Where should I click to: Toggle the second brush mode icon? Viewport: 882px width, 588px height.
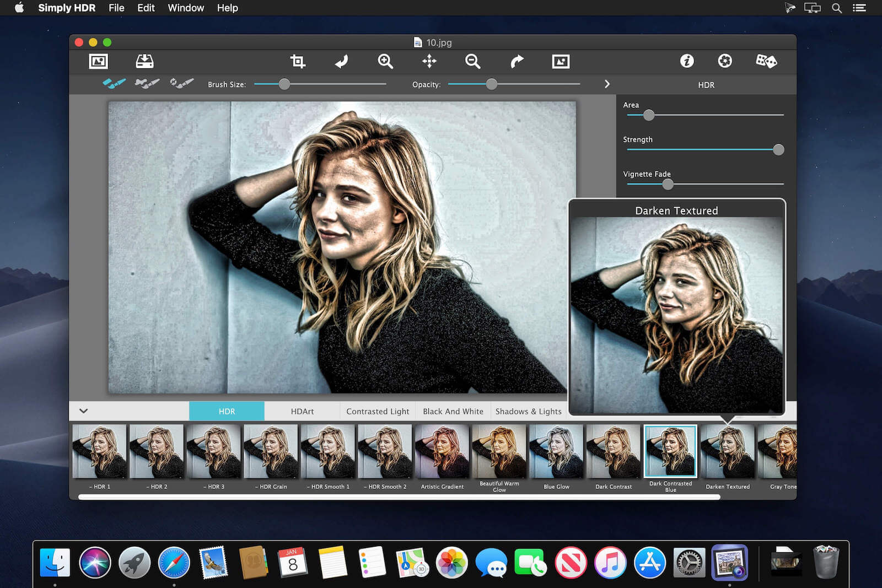(x=147, y=84)
